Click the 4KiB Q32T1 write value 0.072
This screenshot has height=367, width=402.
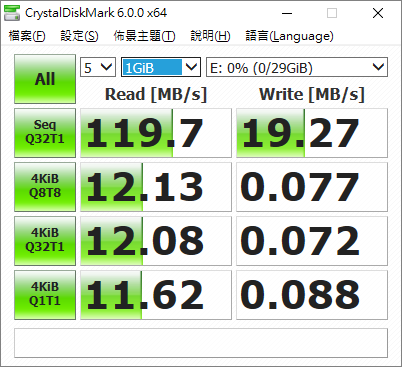pos(312,241)
